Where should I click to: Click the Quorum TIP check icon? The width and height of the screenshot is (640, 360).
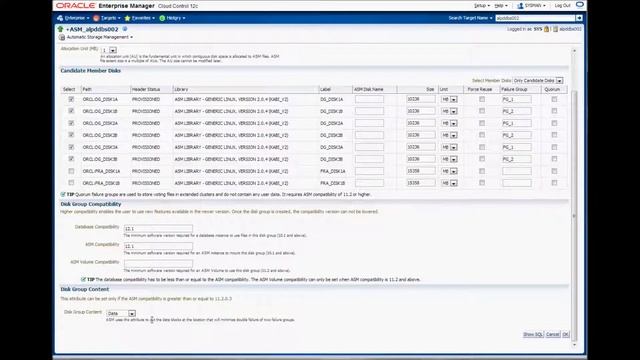pos(63,194)
